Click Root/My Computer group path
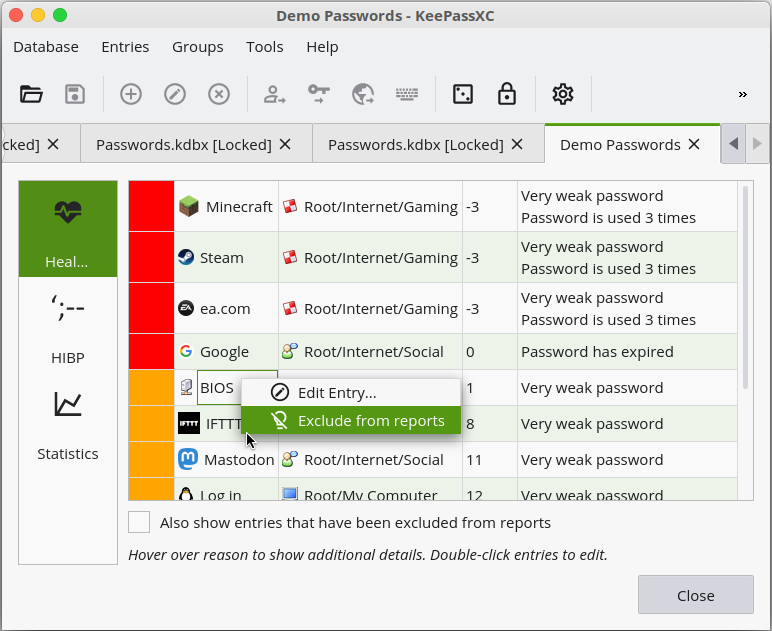The height and width of the screenshot is (631, 772). pyautogui.click(x=370, y=494)
